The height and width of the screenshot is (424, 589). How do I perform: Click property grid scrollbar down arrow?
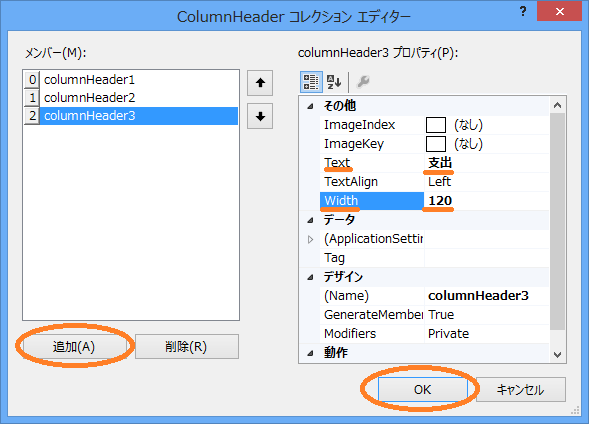tap(557, 355)
